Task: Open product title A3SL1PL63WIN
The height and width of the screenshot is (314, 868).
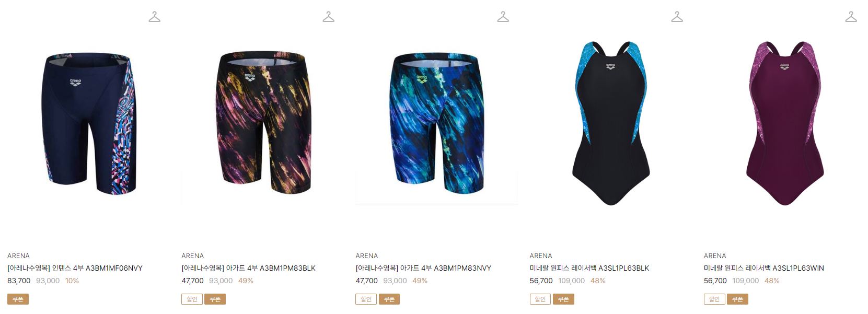Action: tap(764, 268)
